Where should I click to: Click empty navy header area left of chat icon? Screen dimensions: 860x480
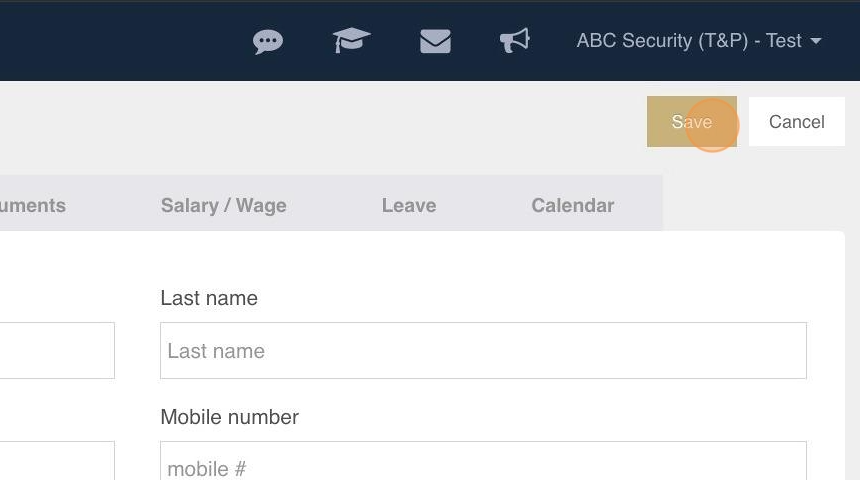pos(121,41)
